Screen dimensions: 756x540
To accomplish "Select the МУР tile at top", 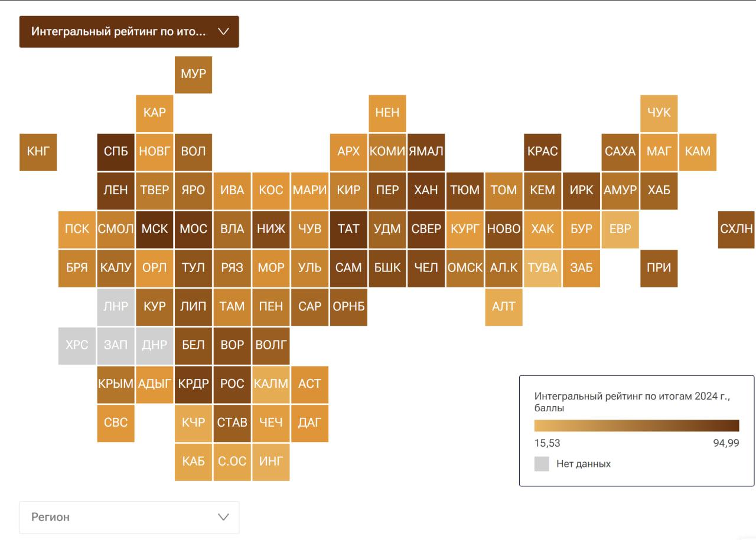I will click(194, 74).
